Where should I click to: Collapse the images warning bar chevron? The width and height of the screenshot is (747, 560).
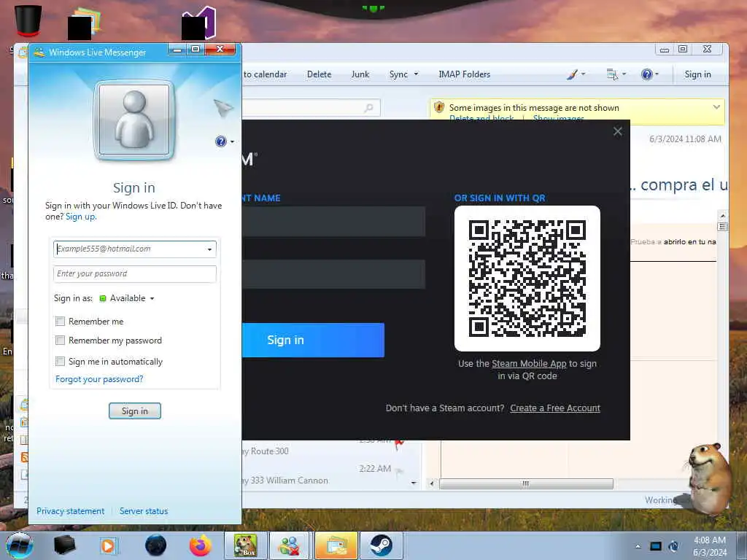coord(716,107)
